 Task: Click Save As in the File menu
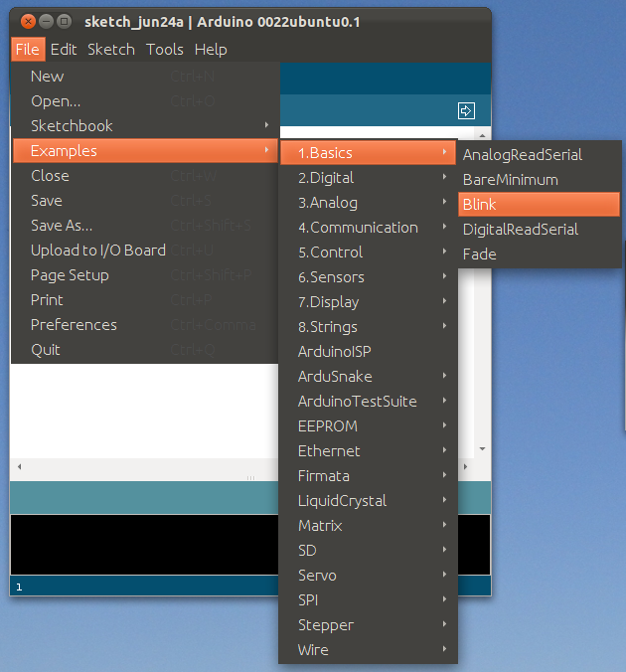(x=61, y=226)
